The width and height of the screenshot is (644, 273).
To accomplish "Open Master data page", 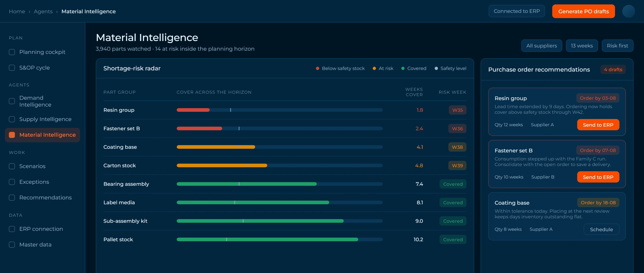I will coord(42,244).
